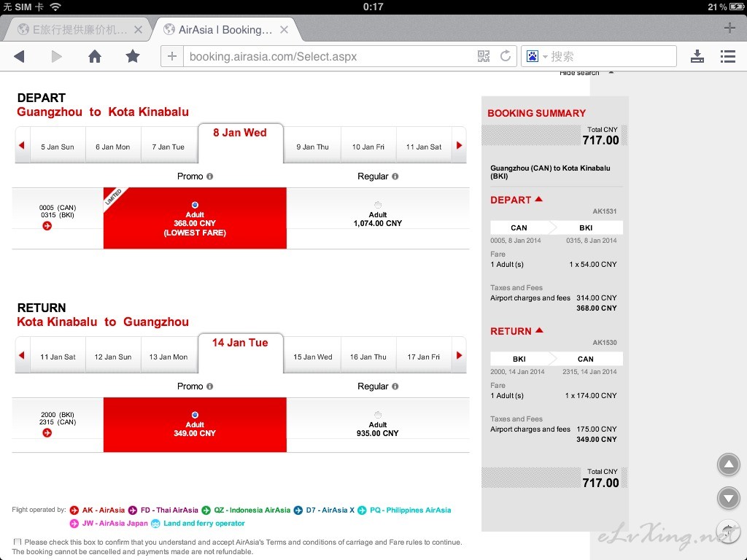Bookmark the page with the star icon
The image size is (747, 560).
tap(133, 57)
